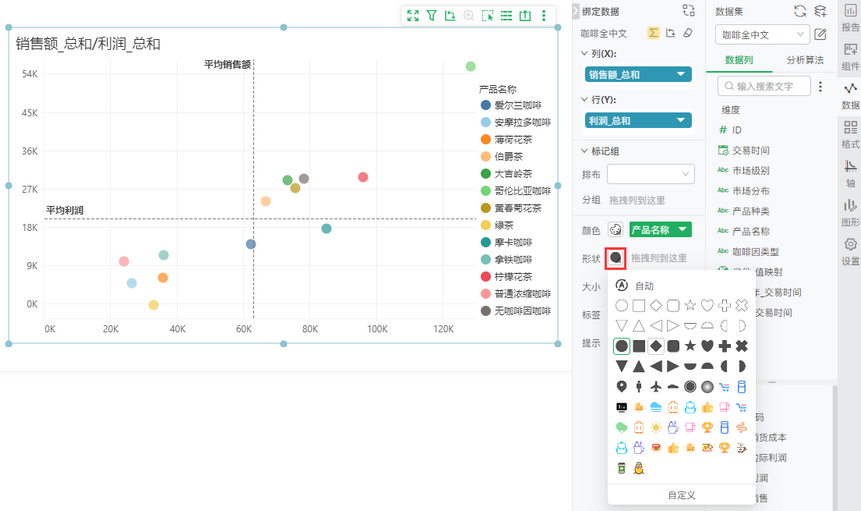The height and width of the screenshot is (511, 861).
Task: Open the 组件 sidebar panel
Action: (x=850, y=57)
